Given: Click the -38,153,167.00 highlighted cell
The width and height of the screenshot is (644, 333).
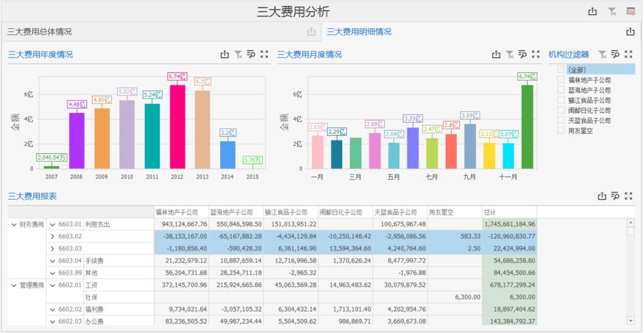Looking at the screenshot, I should (x=181, y=236).
